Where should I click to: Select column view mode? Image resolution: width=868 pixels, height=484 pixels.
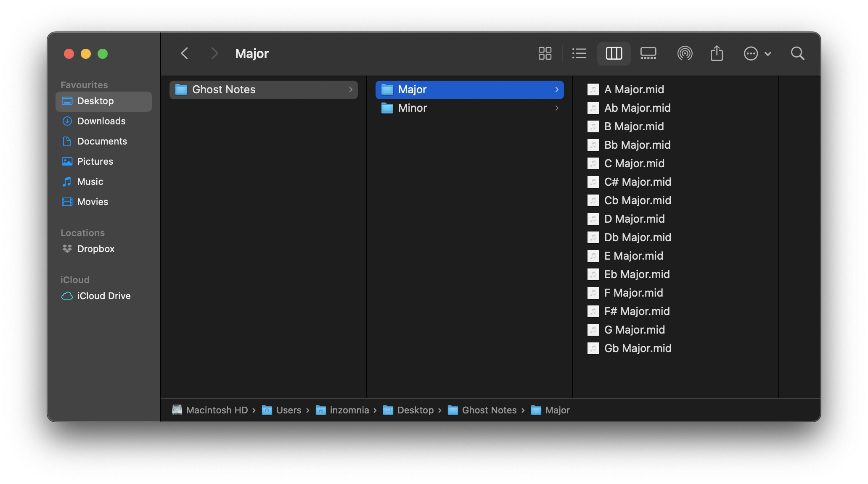[x=614, y=53]
